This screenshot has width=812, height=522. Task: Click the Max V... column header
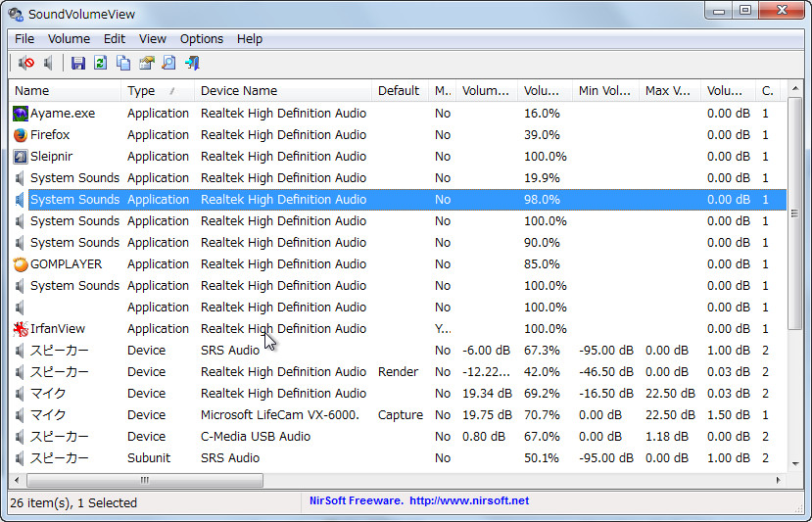pyautogui.click(x=670, y=91)
